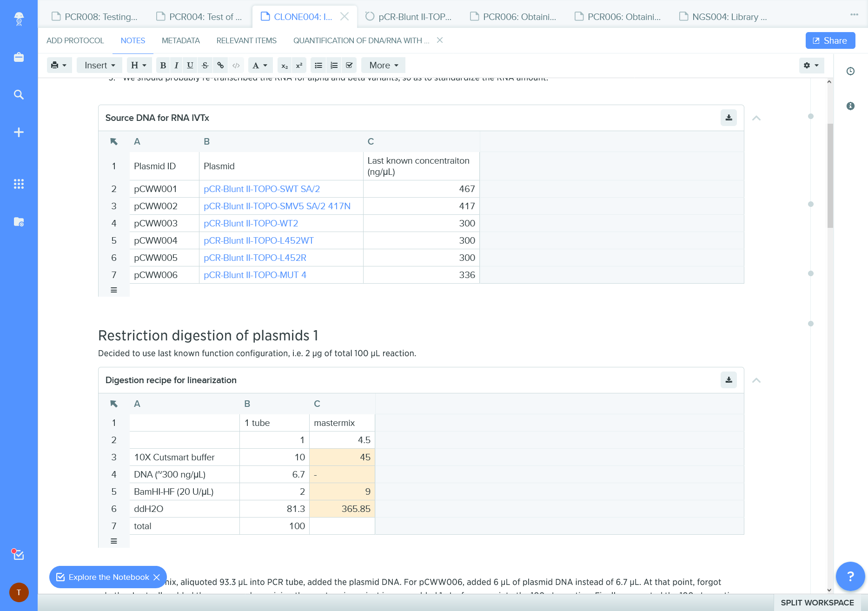Open the RELEVANT ITEMS tab
Screen dimensions: 868x611
point(246,41)
